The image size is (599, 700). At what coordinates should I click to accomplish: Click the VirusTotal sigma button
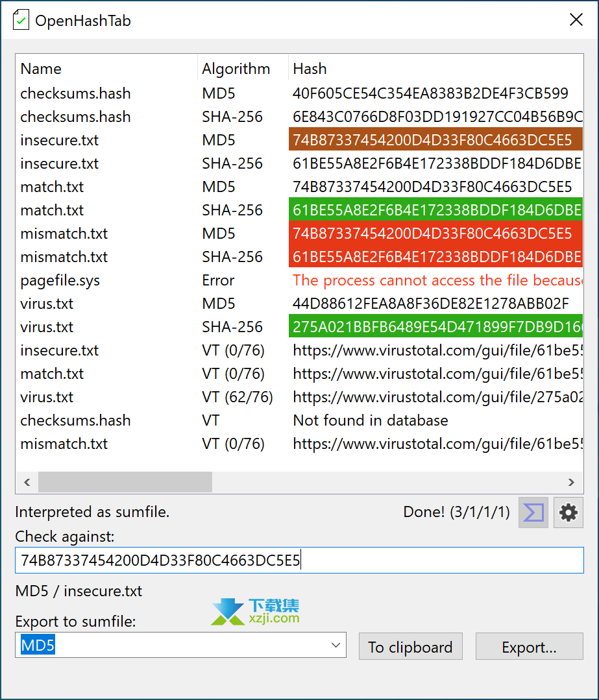point(533,513)
